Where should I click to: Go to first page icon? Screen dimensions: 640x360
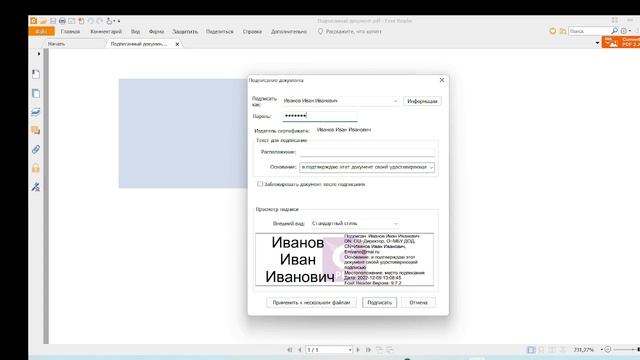click(289, 350)
